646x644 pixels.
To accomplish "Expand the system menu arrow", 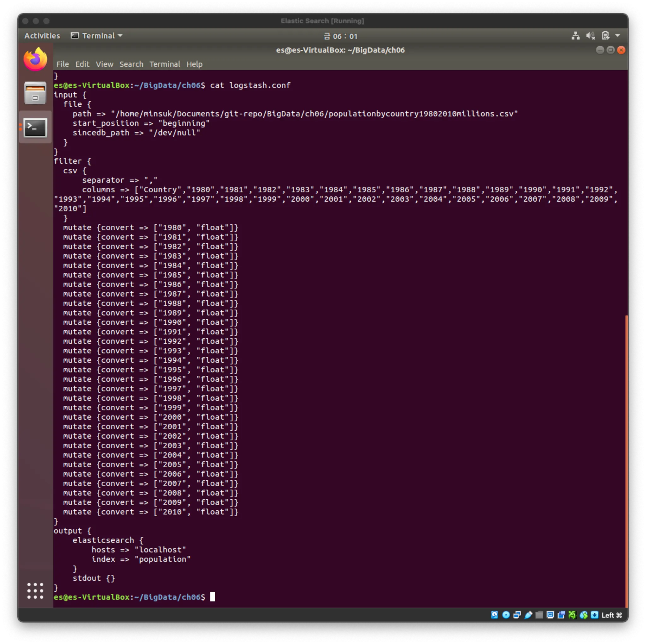I will [617, 36].
